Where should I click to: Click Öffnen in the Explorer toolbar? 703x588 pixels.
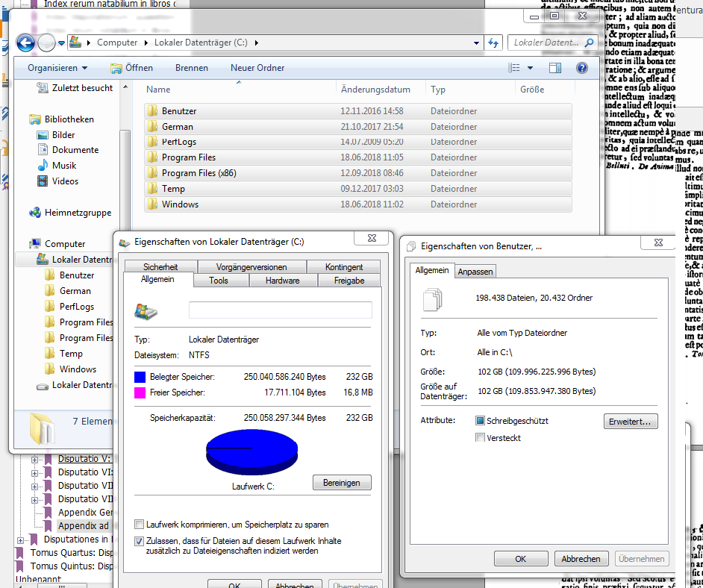[x=132, y=68]
